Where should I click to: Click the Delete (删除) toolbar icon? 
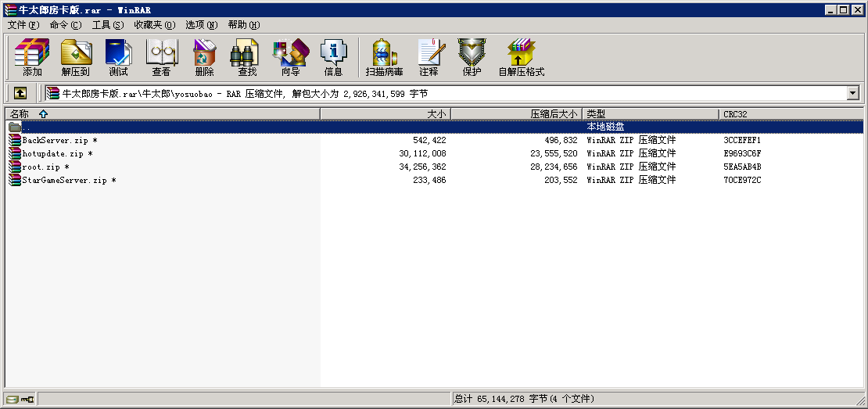point(204,58)
